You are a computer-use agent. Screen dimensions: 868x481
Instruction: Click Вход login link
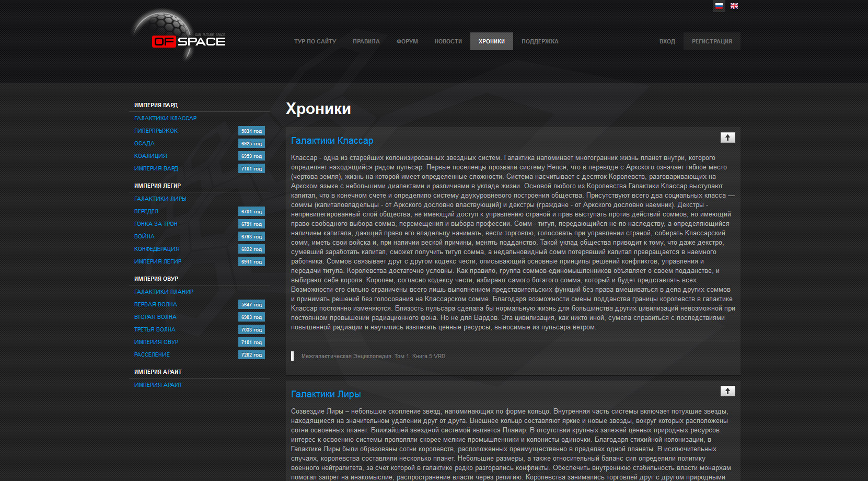[667, 41]
